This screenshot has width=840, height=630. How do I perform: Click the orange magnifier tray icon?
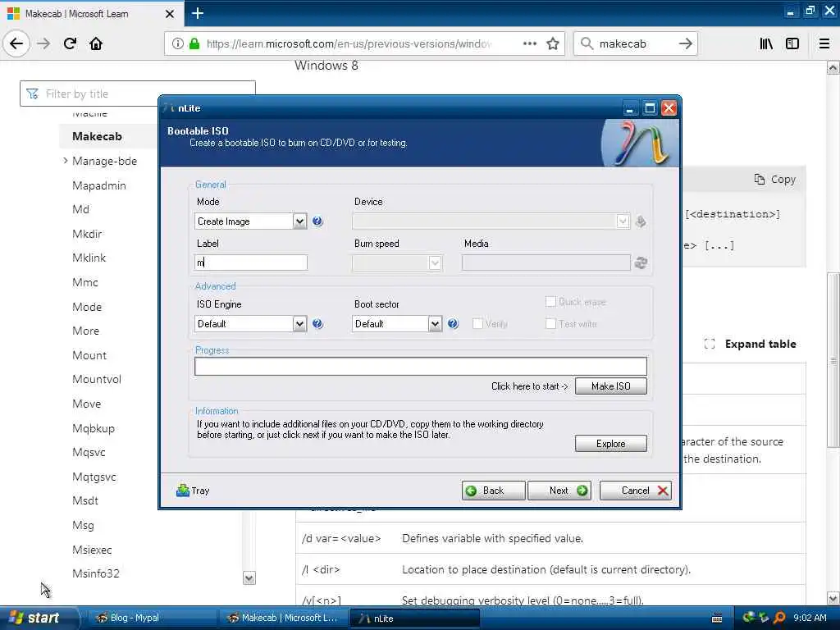(x=779, y=618)
